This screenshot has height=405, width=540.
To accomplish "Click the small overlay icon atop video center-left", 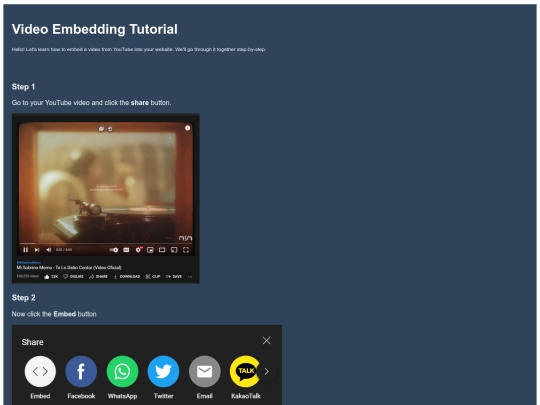I will pyautogui.click(x=101, y=129).
